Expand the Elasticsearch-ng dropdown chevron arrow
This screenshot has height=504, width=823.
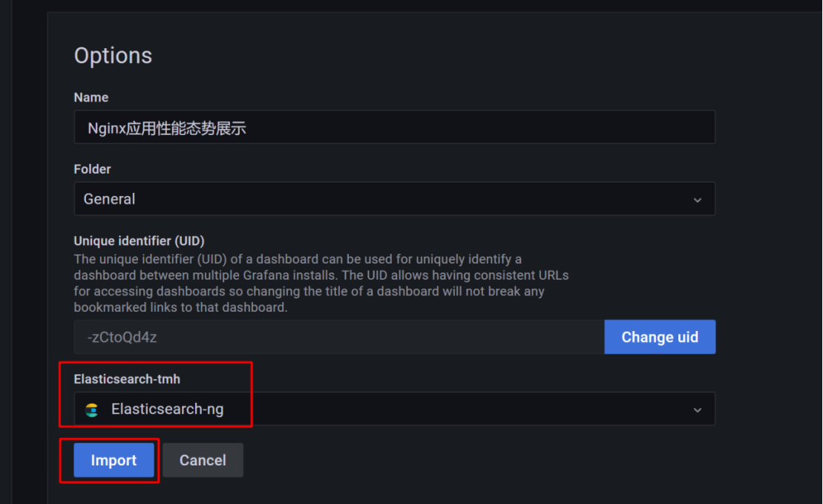click(x=698, y=410)
